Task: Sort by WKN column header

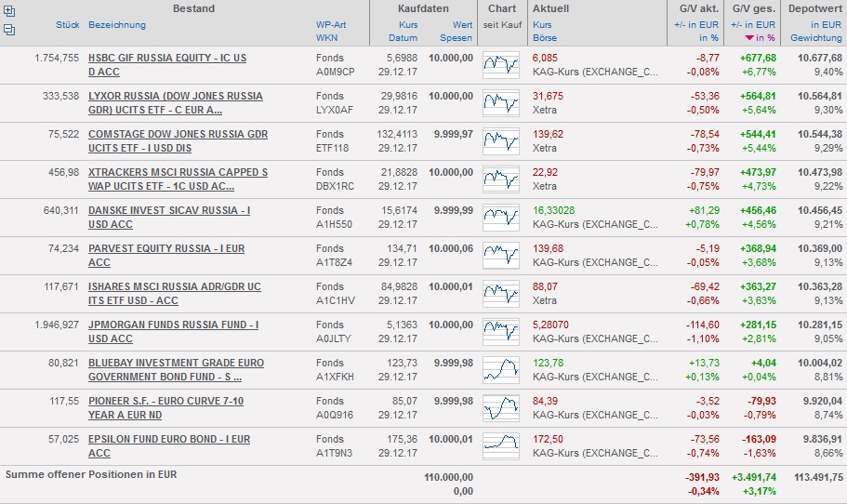Action: [327, 38]
